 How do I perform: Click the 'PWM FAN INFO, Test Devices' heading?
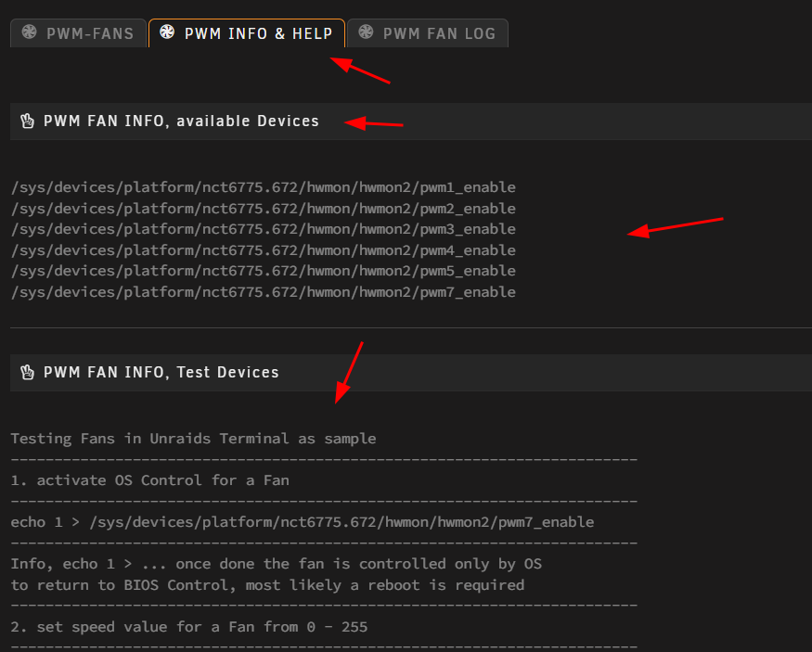(x=161, y=372)
